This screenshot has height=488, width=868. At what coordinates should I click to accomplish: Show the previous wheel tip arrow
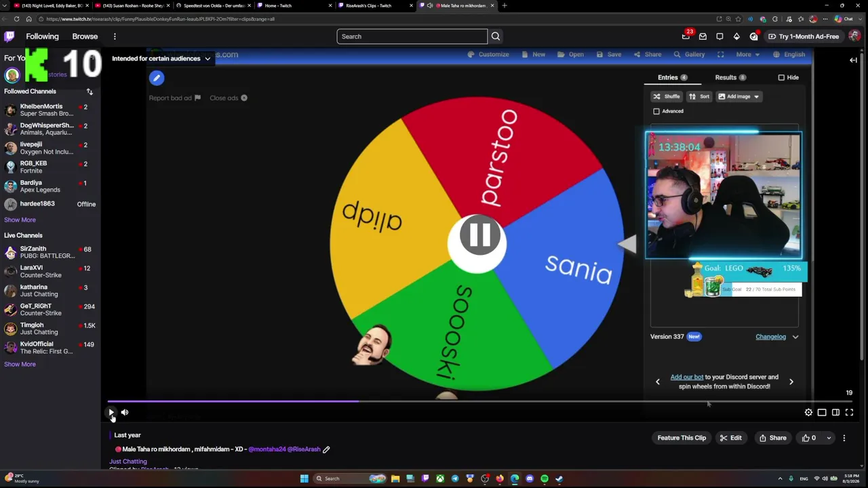tap(657, 382)
